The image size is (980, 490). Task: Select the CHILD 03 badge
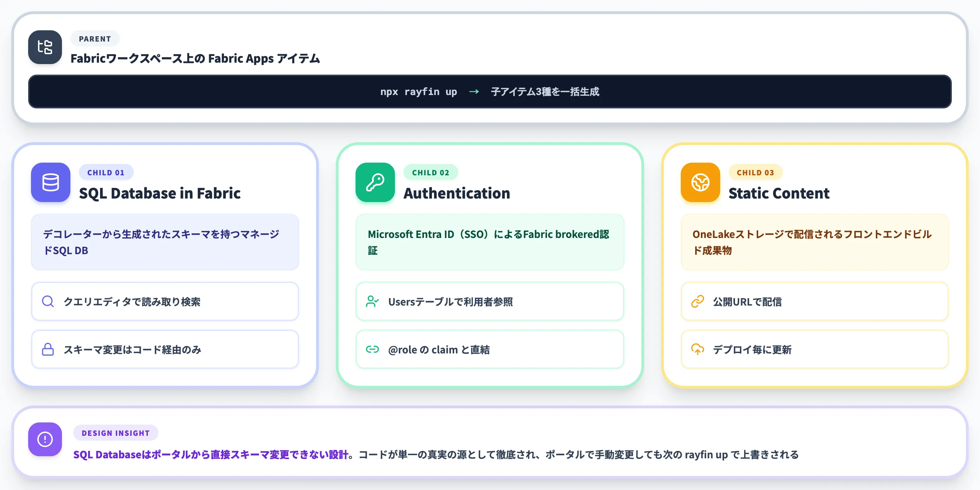(755, 172)
